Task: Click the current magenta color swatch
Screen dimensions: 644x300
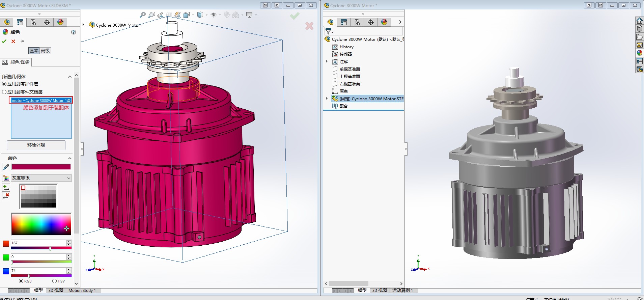Action: [41, 167]
